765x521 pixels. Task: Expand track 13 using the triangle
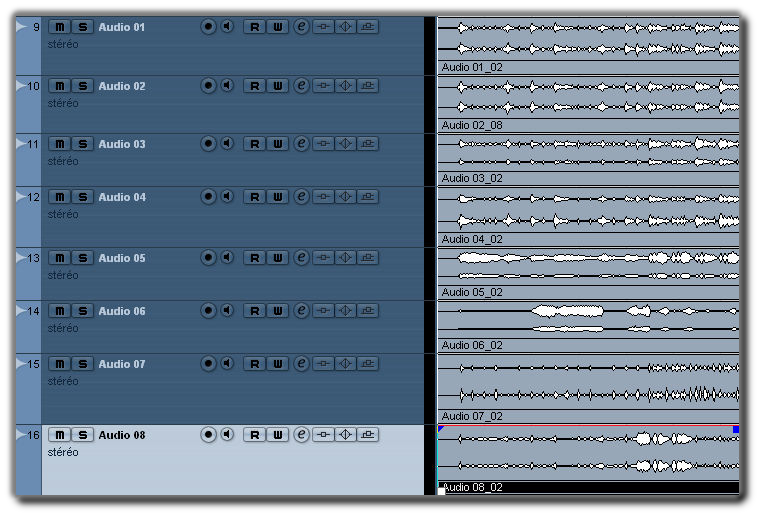point(22,257)
